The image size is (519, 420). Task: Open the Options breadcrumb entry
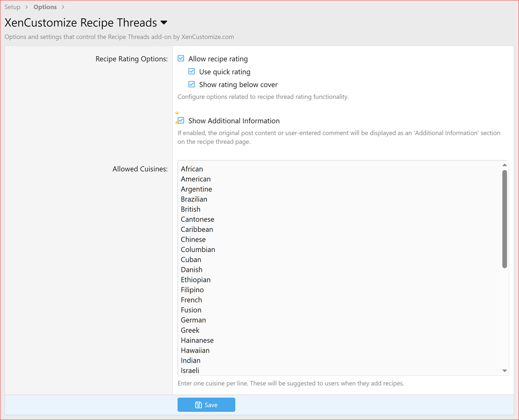pos(45,7)
